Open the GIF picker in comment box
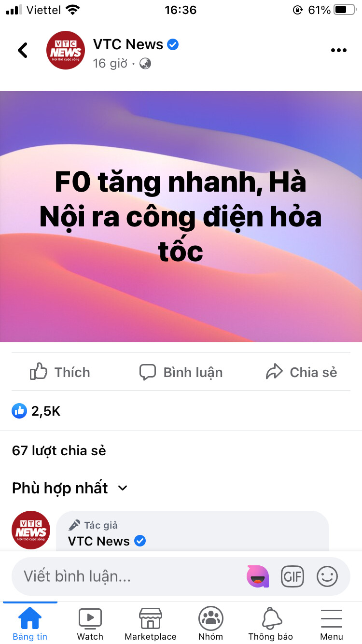Screen dimensions: 362x644 292,576
